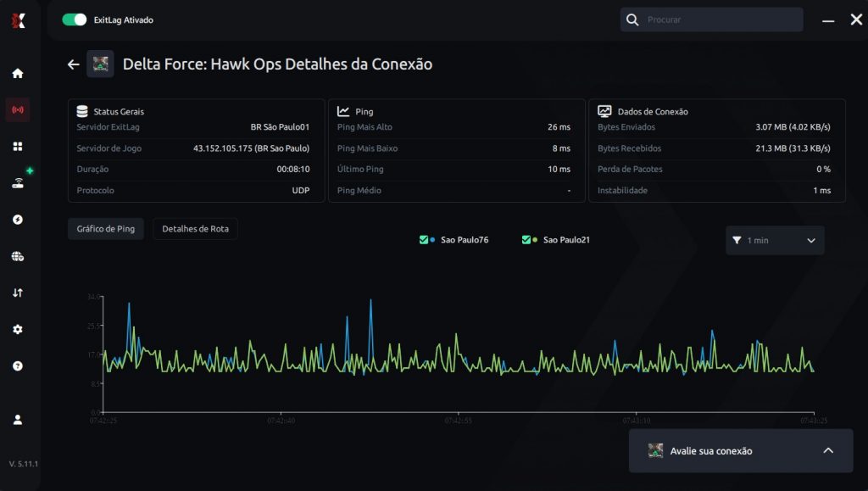This screenshot has width=868, height=491.
Task: Go back using the left arrow
Action: [73, 64]
